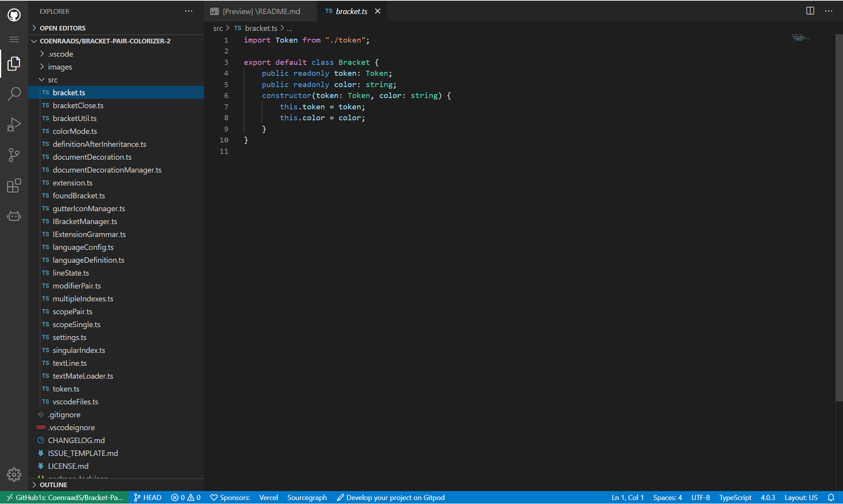The height and width of the screenshot is (504, 843).
Task: Open multipleIndexes.ts file
Action: tap(116, 299)
